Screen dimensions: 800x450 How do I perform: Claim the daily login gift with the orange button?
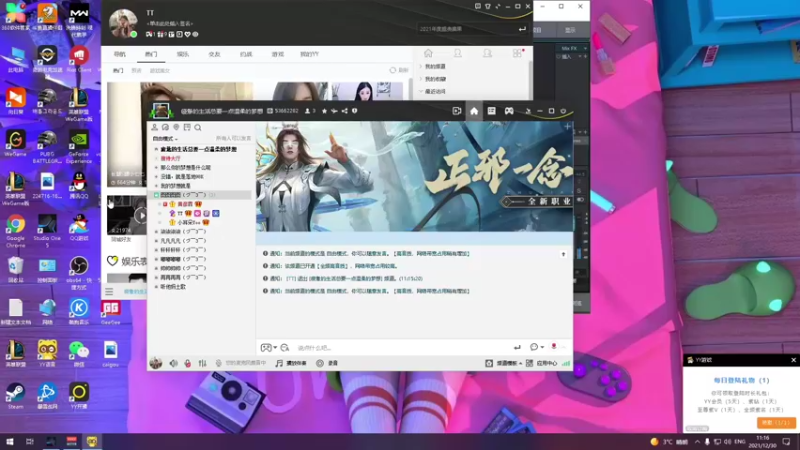[x=776, y=422]
